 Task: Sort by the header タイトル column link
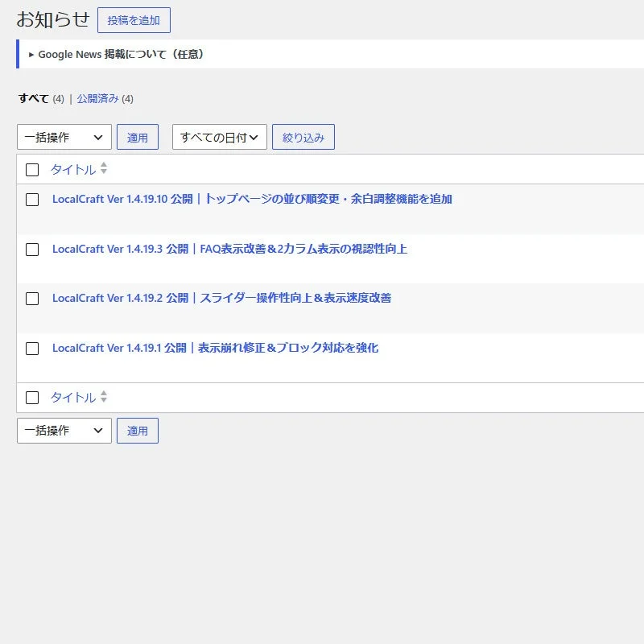[73, 169]
